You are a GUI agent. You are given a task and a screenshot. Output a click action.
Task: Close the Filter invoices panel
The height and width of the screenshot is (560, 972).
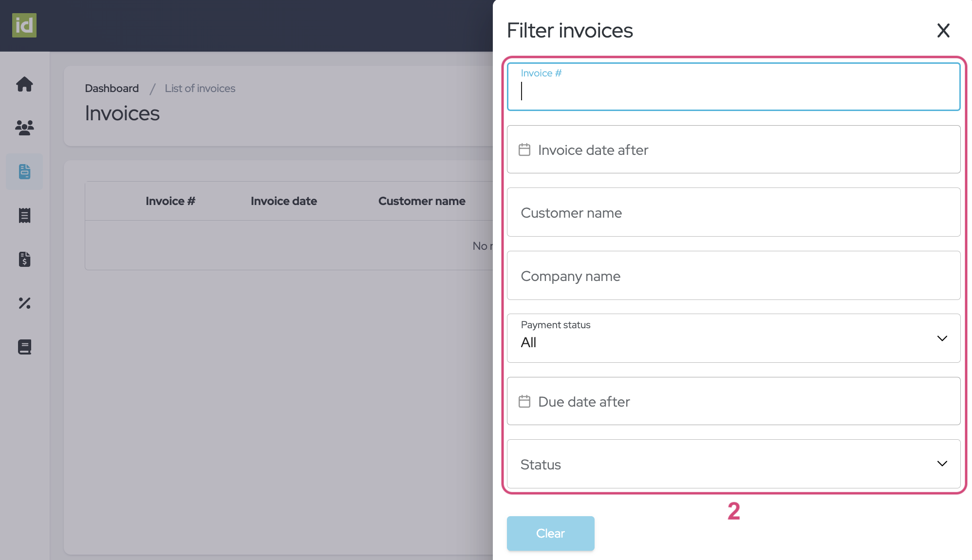[943, 31]
